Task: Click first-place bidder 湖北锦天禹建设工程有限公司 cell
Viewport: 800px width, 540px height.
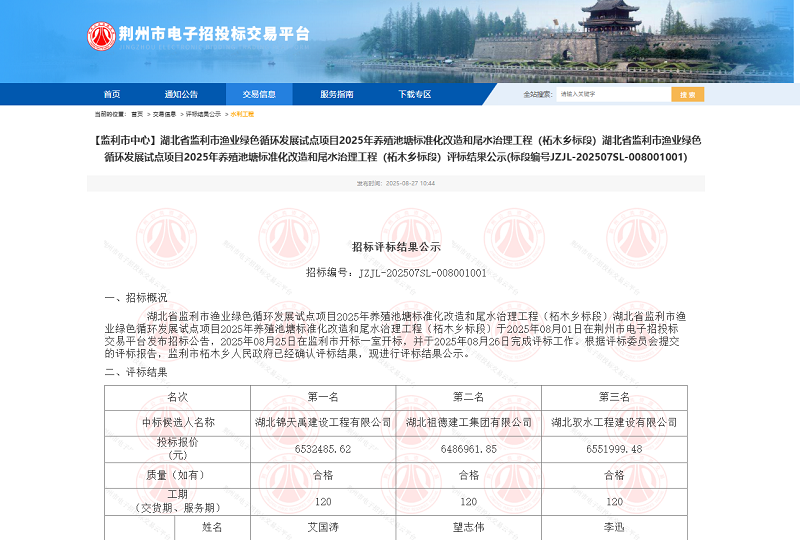Action: 323,423
